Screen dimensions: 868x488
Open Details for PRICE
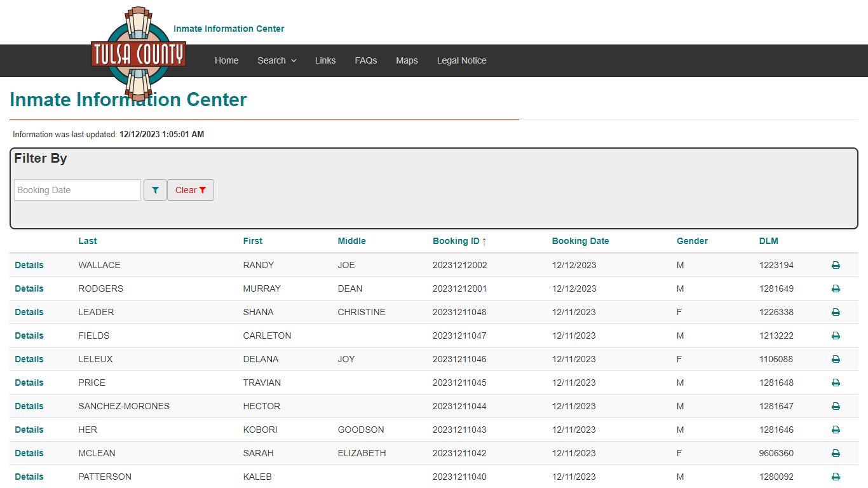[29, 383]
